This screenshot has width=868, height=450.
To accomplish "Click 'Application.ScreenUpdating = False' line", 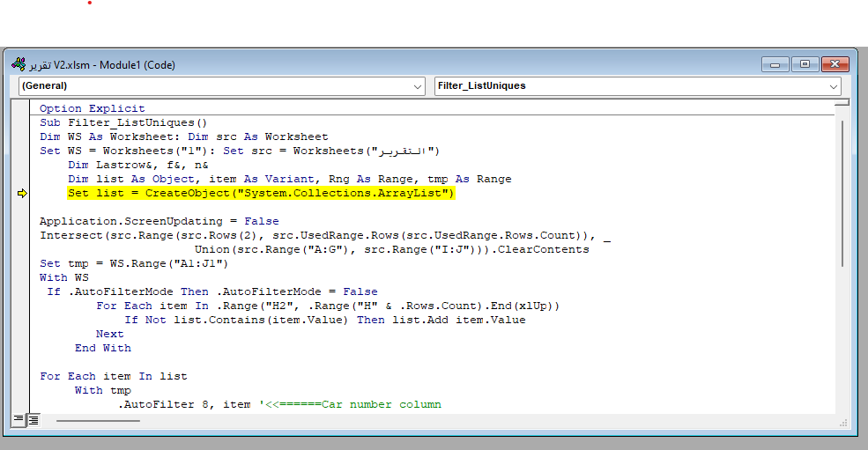I will coord(159,221).
